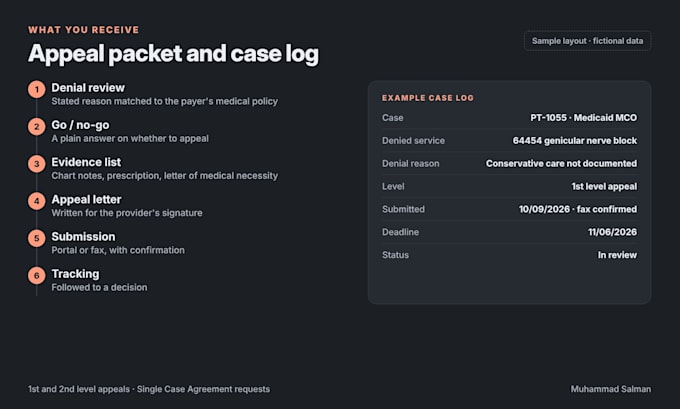Screen dimensions: 680x409
Task: Select '10/09/2026 · fax confirmed' value
Action: (x=578, y=209)
